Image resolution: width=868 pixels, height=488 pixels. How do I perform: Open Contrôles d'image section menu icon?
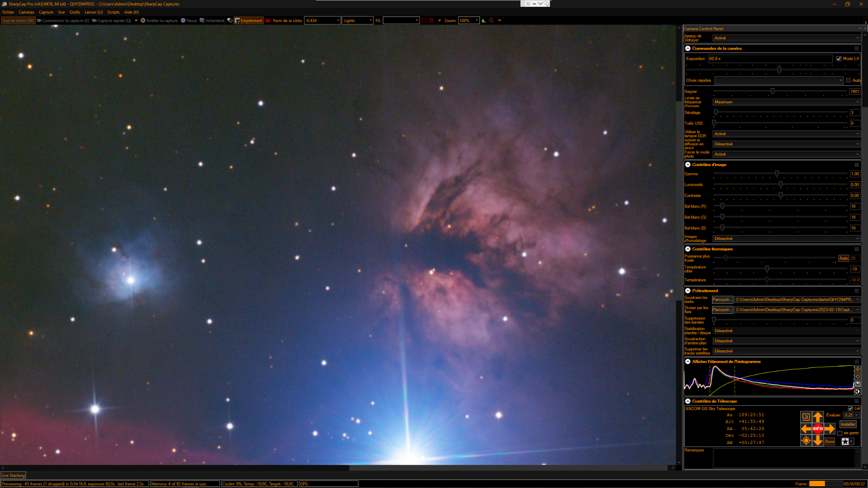pyautogui.click(x=857, y=165)
